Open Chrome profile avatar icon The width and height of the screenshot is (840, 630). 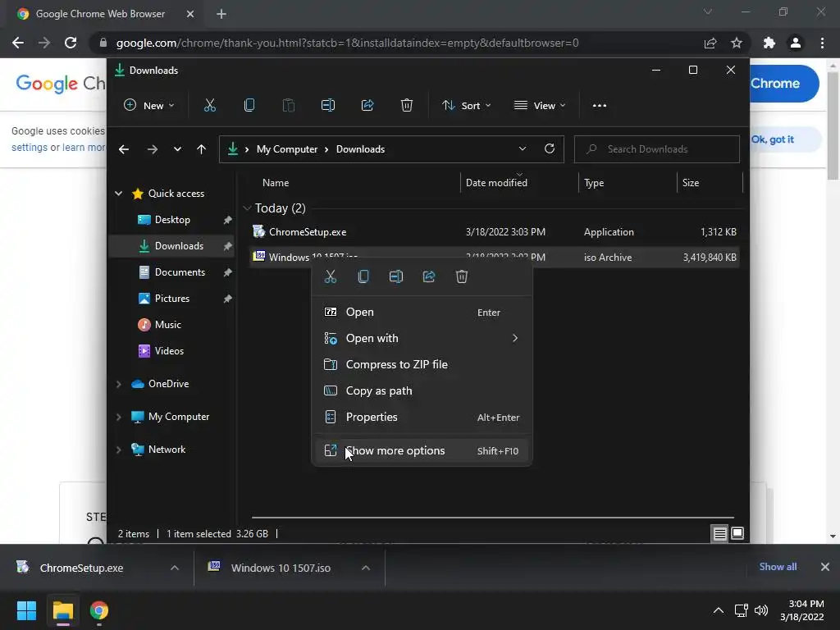(x=796, y=43)
